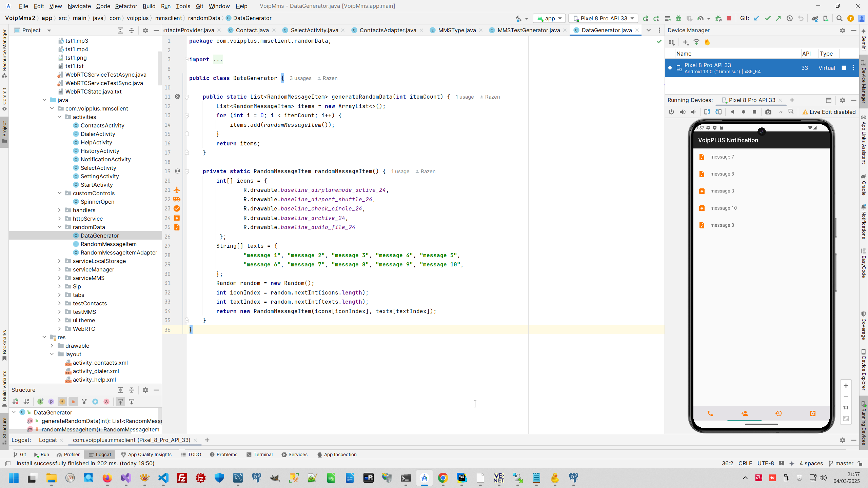Click the emulator zoom in plus button
868x488 pixels.
click(846, 386)
